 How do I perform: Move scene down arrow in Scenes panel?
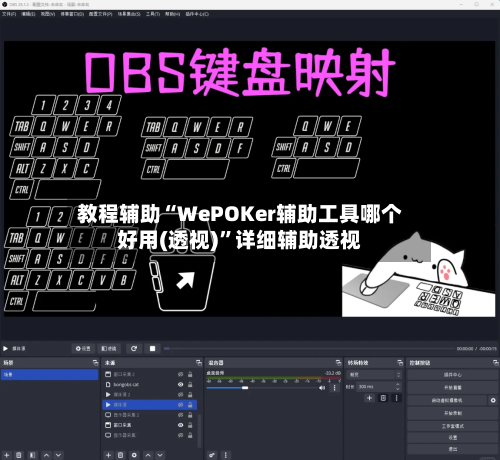(58, 455)
